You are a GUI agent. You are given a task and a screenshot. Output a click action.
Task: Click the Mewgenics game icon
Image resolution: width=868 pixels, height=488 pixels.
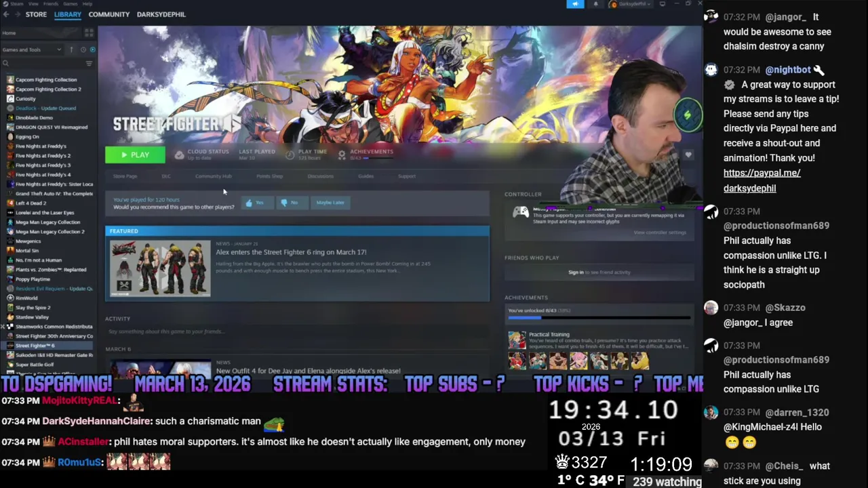pos(10,241)
